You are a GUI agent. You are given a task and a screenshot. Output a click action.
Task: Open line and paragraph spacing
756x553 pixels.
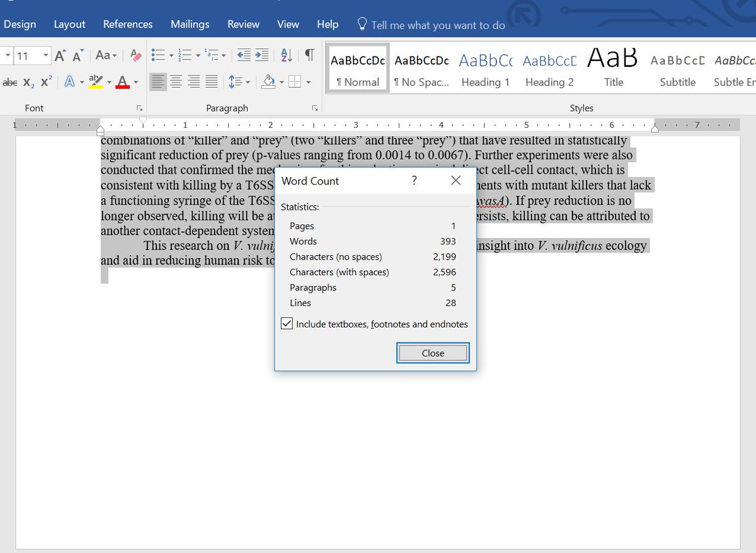coord(239,82)
